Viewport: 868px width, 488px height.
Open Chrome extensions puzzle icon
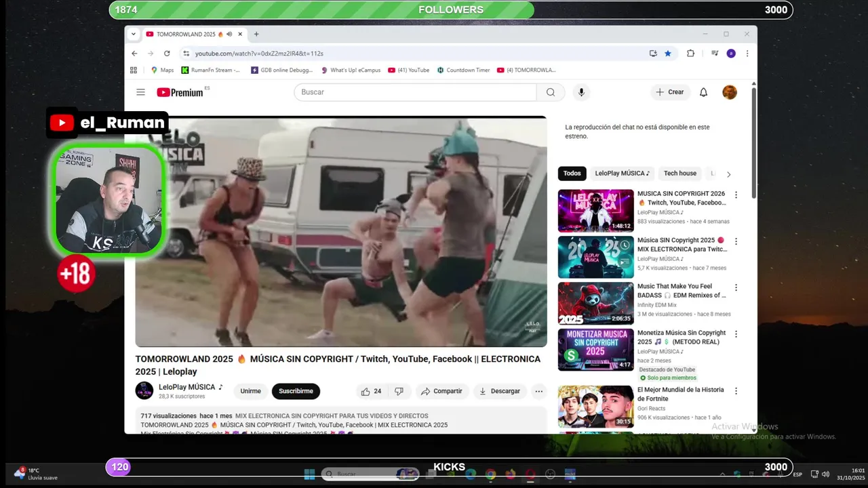point(690,54)
